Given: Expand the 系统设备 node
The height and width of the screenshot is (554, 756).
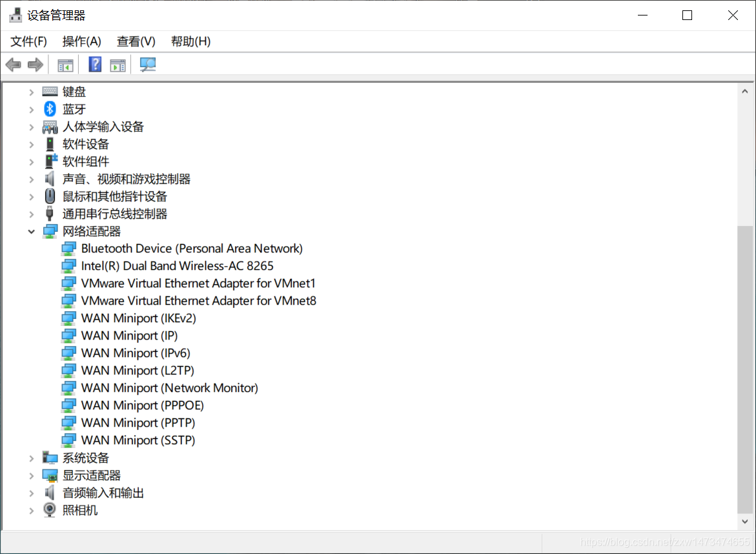Looking at the screenshot, I should [32, 458].
